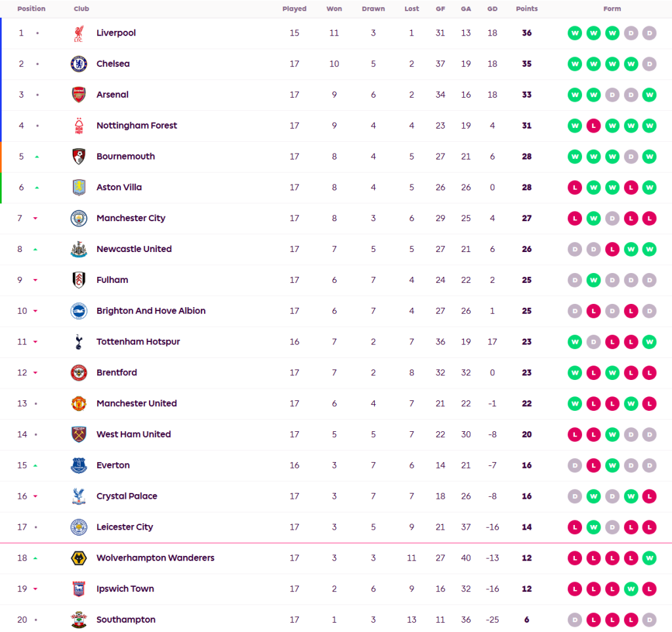Sort table by Points column header
The height and width of the screenshot is (632, 672).
tap(526, 9)
